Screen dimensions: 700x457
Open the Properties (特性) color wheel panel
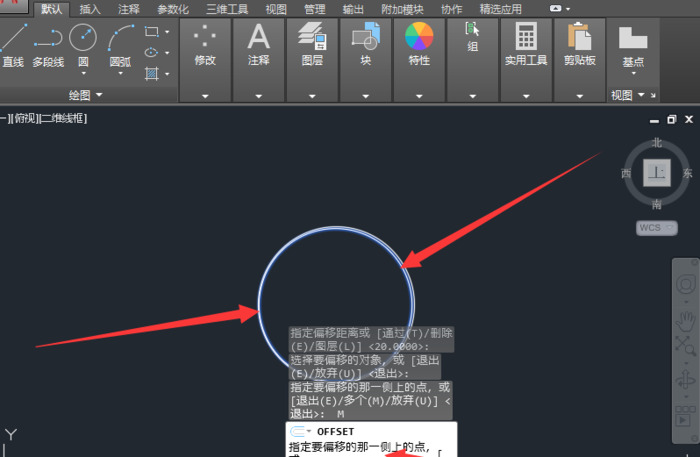pos(418,40)
